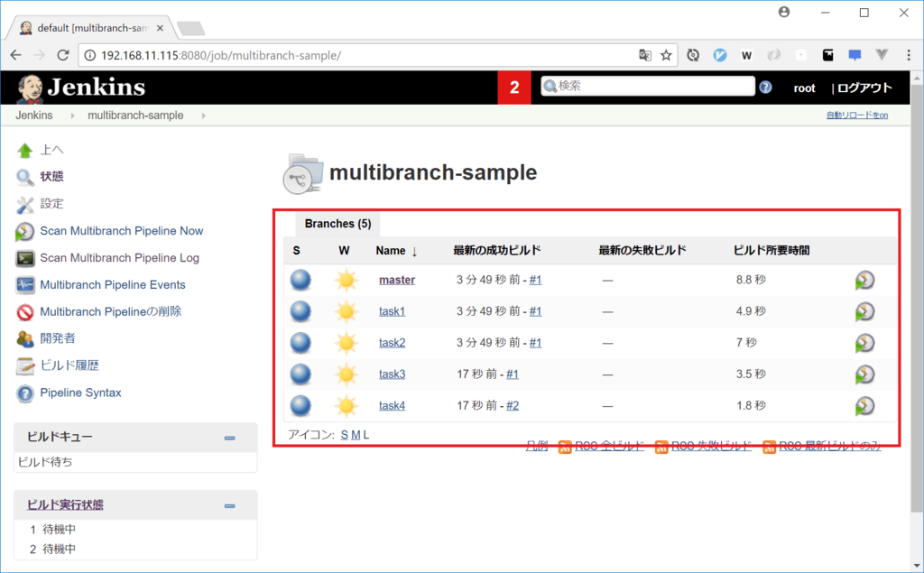924x573 pixels.
Task: Click the search help question mark icon
Action: [x=765, y=88]
